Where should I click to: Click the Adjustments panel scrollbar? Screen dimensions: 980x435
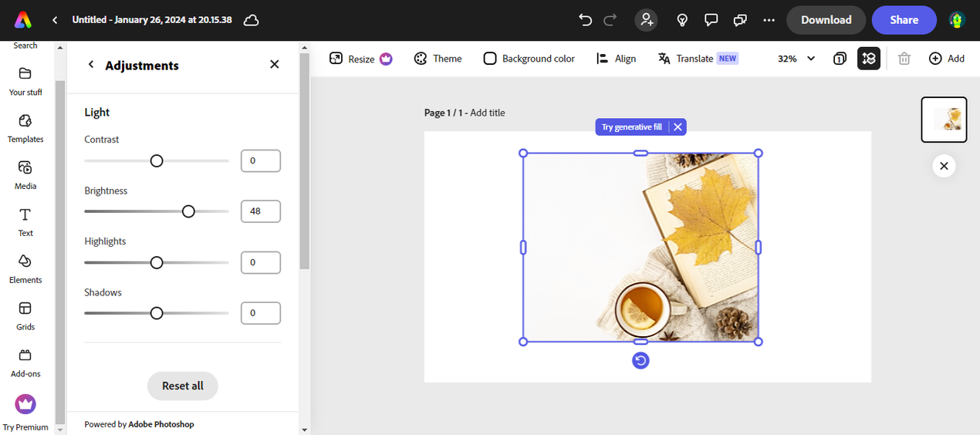pyautogui.click(x=304, y=162)
